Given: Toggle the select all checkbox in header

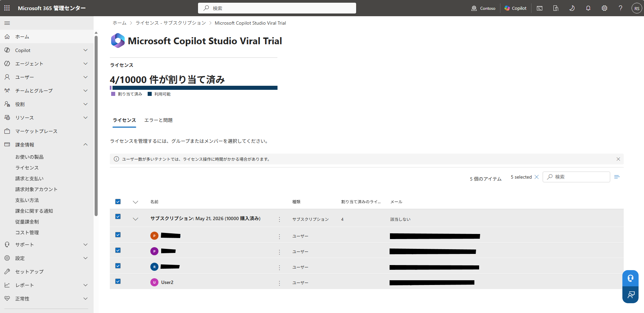Looking at the screenshot, I should click(x=118, y=202).
